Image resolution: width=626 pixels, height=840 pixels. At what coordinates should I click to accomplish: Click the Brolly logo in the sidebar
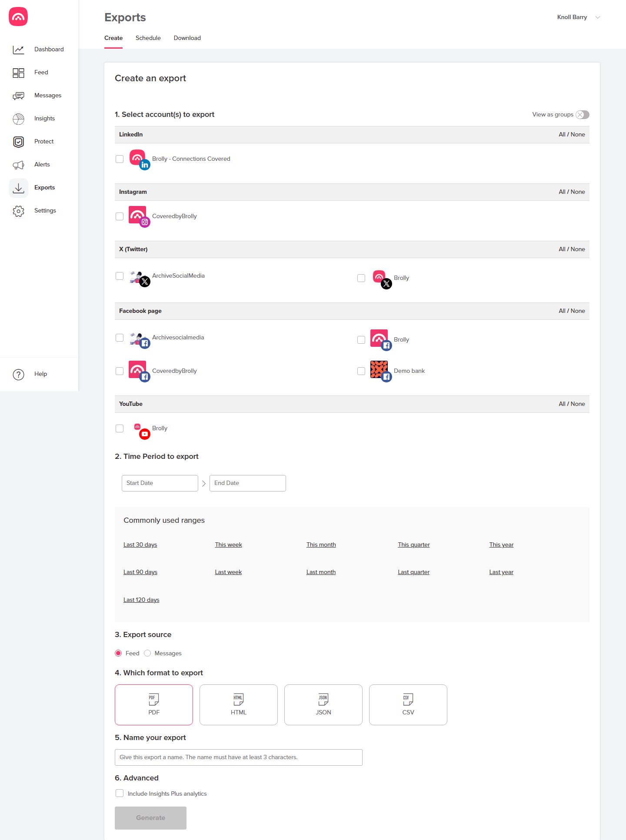point(18,17)
